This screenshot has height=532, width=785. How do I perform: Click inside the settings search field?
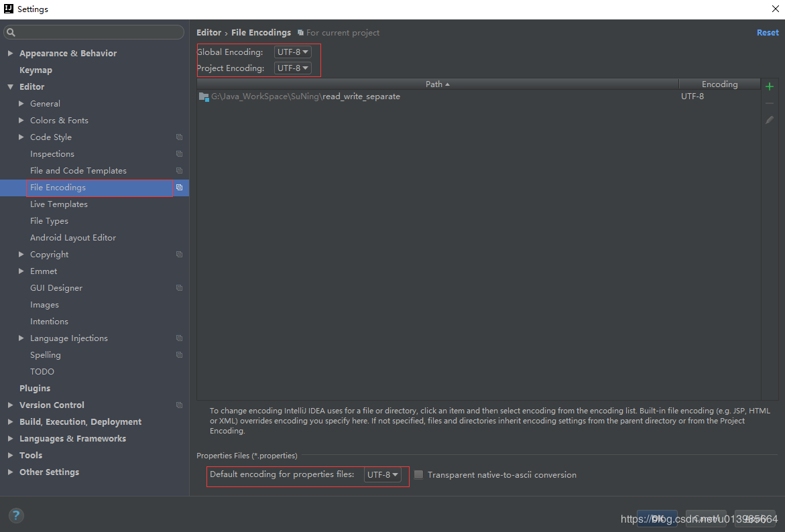(94, 32)
